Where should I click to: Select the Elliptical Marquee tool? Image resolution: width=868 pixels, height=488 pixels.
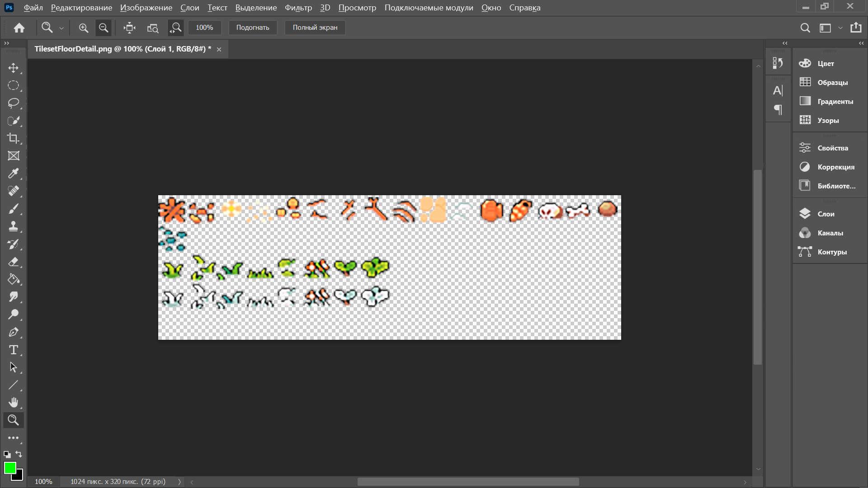tap(14, 85)
